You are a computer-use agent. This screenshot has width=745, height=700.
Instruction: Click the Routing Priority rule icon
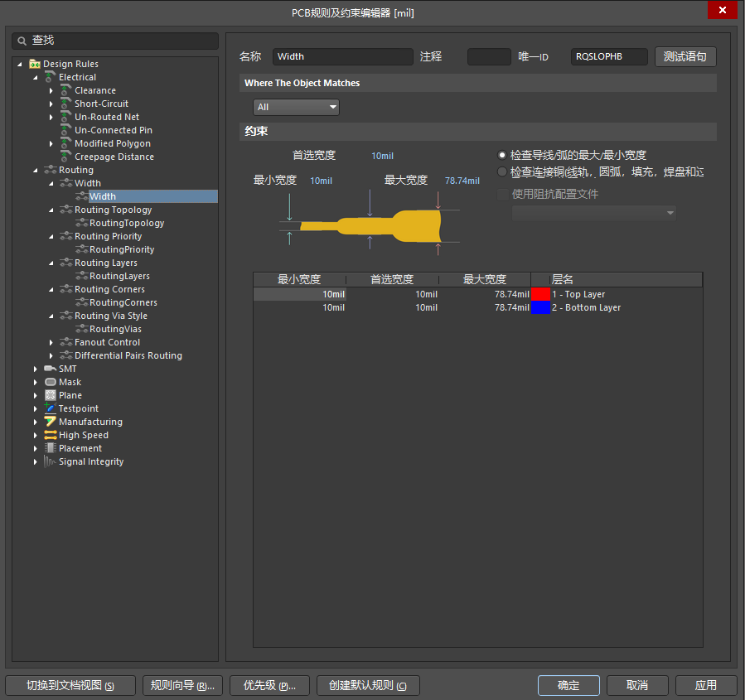pyautogui.click(x=66, y=236)
